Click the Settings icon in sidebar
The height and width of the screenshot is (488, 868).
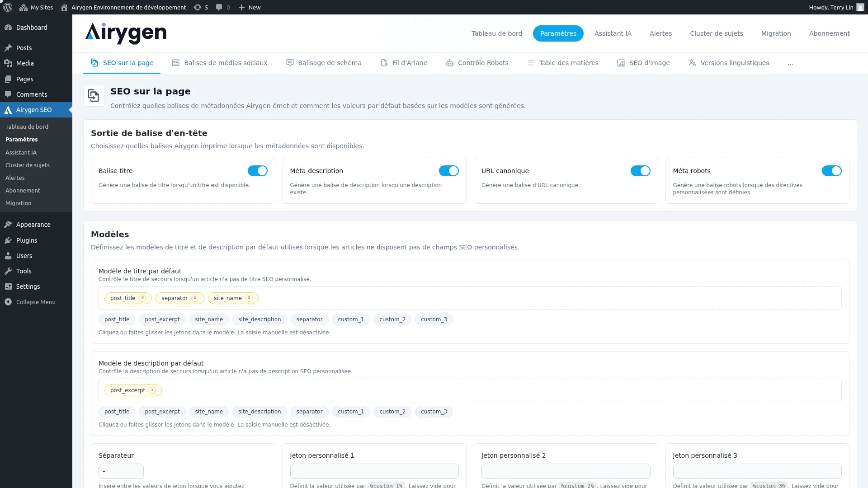[x=8, y=286]
